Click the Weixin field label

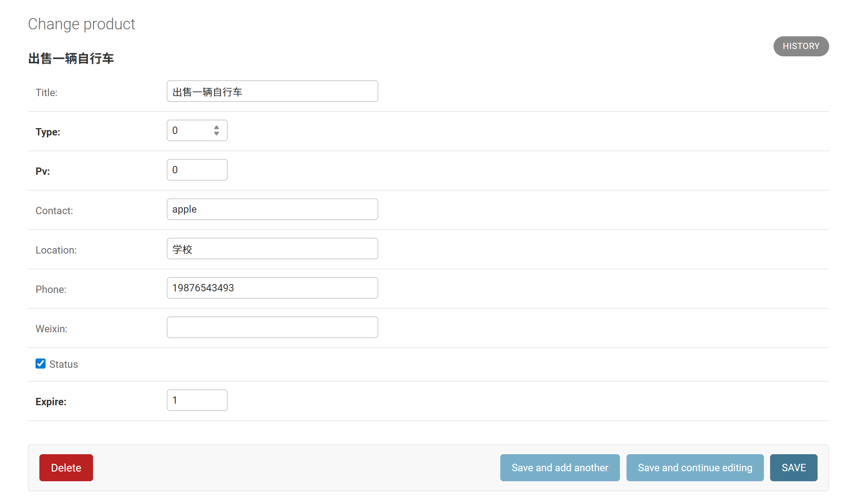pyautogui.click(x=51, y=329)
